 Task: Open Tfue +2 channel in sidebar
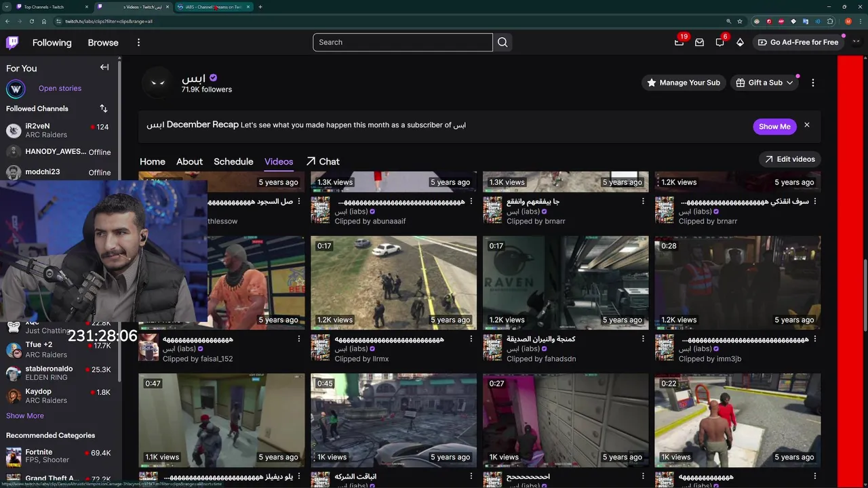tap(60, 350)
